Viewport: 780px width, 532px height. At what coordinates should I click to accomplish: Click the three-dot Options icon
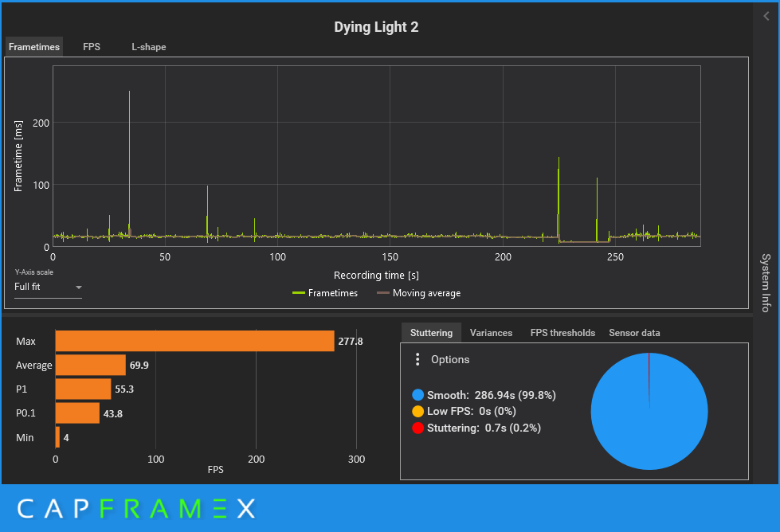click(x=417, y=359)
